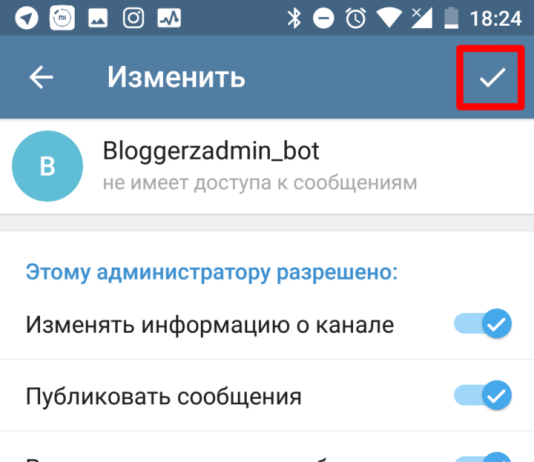Open the Bloggerzadmin_bot avatar

tap(47, 166)
